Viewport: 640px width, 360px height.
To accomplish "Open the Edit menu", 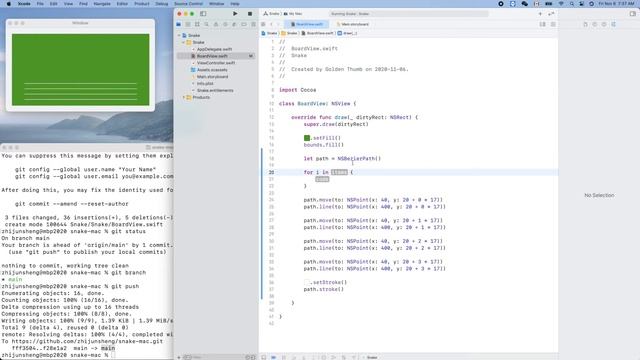I will [53, 4].
